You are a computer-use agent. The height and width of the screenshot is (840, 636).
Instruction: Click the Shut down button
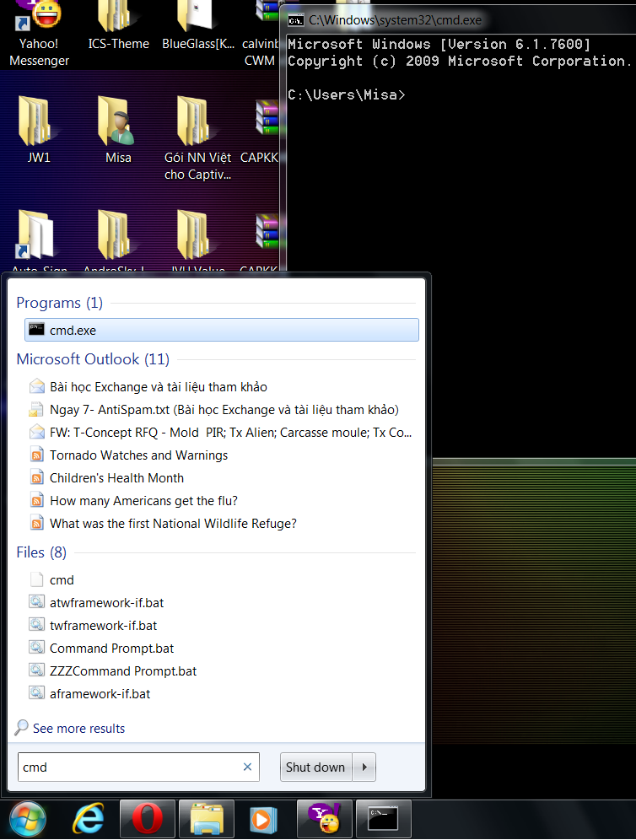point(315,767)
